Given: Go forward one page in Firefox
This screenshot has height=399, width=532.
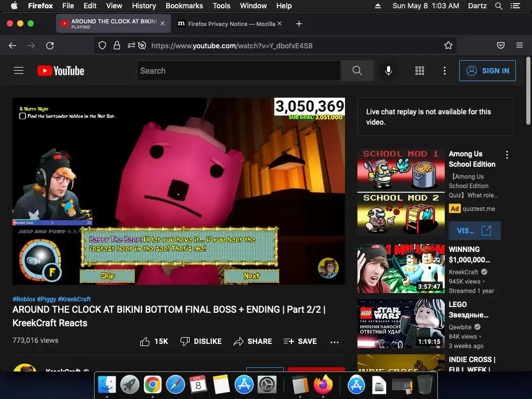Looking at the screenshot, I should click(x=31, y=46).
